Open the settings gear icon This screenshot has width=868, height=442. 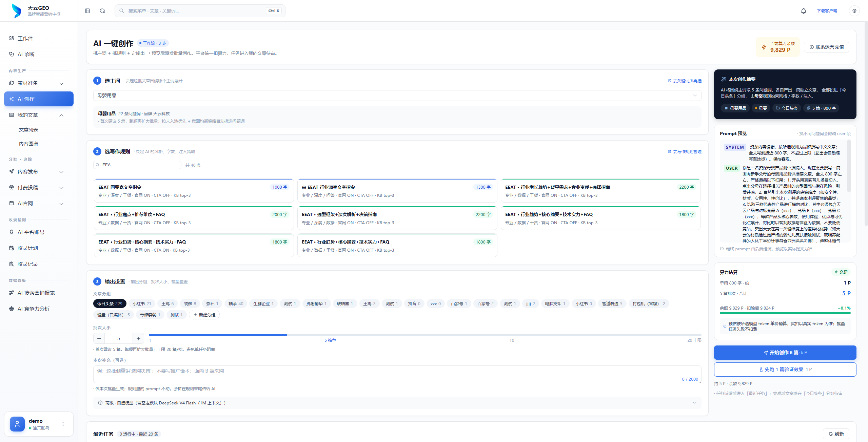coord(854,11)
